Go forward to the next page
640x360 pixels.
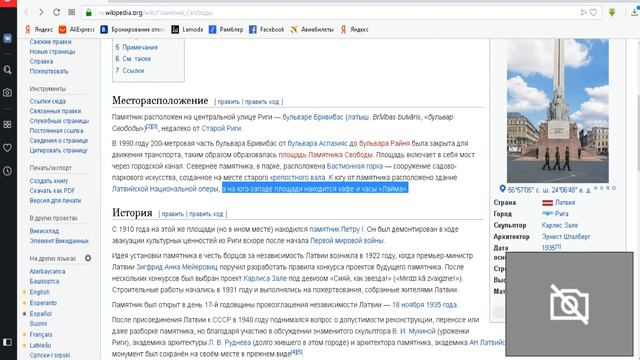click(41, 12)
